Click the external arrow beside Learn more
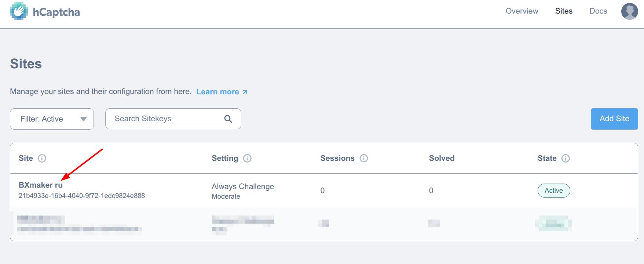The width and height of the screenshot is (644, 264). [x=245, y=92]
